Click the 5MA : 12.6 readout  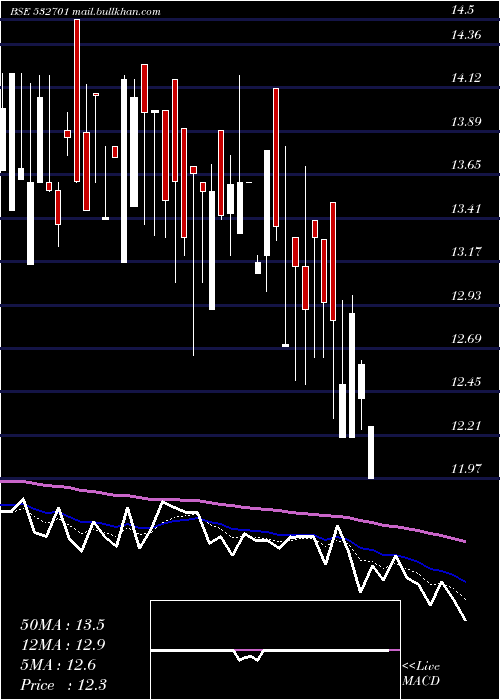(58, 665)
